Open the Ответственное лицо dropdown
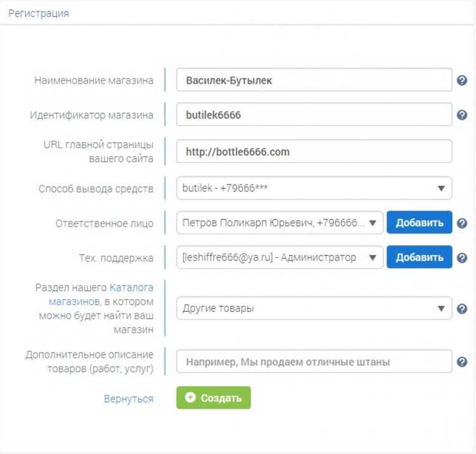The height and width of the screenshot is (454, 476). (x=280, y=223)
